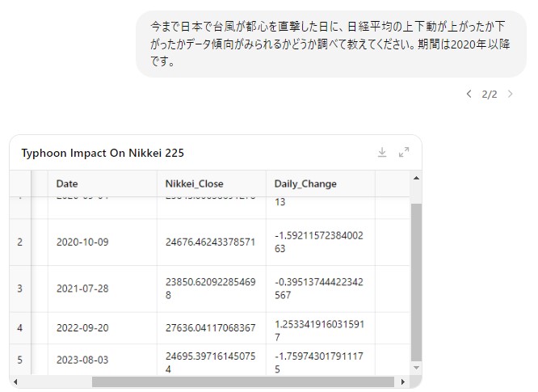Click the horizontal scrollbar left arrow

15,381
